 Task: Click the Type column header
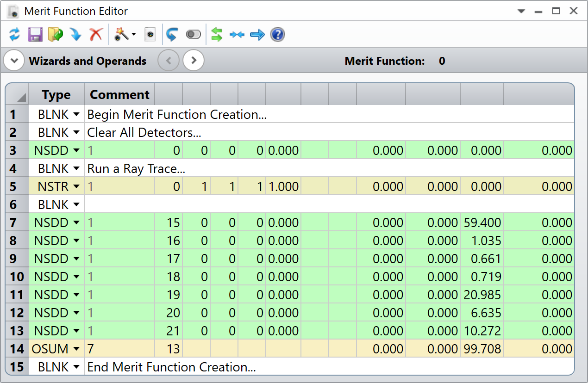coord(56,94)
